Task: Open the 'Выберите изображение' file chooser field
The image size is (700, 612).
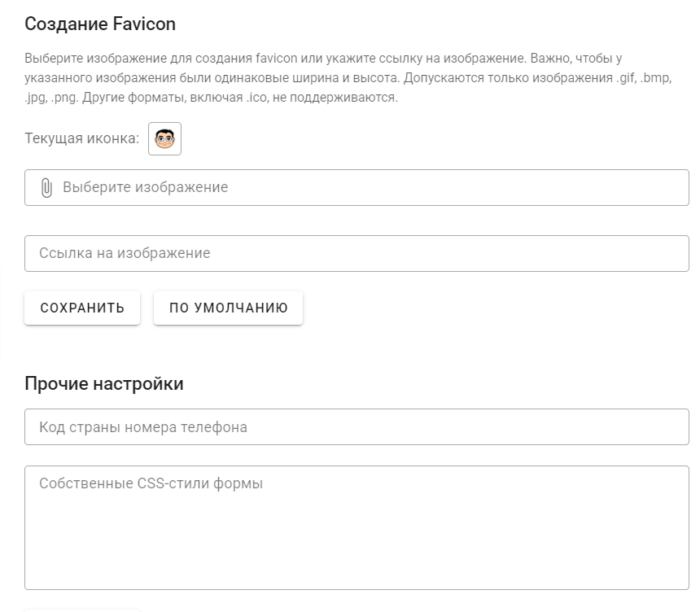Action: click(357, 187)
